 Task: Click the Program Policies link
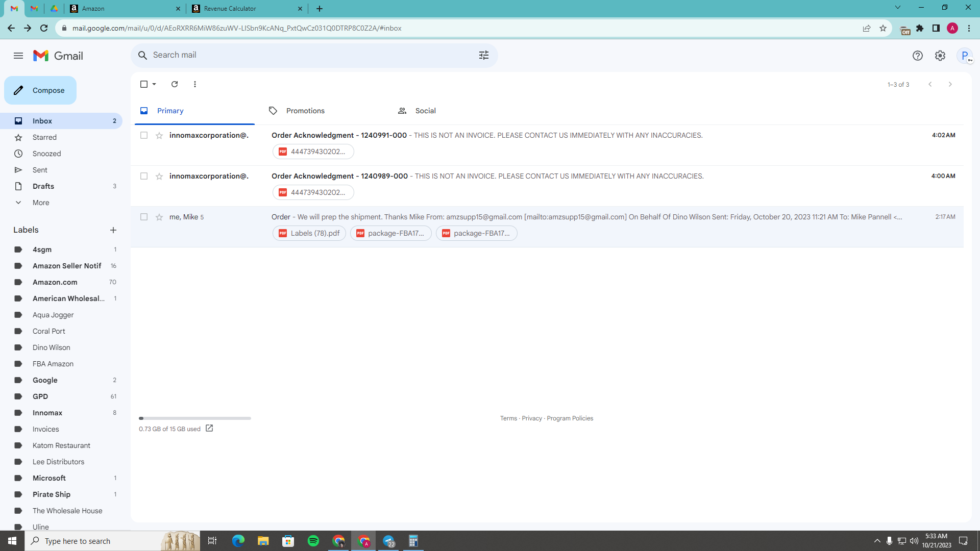[570, 418]
